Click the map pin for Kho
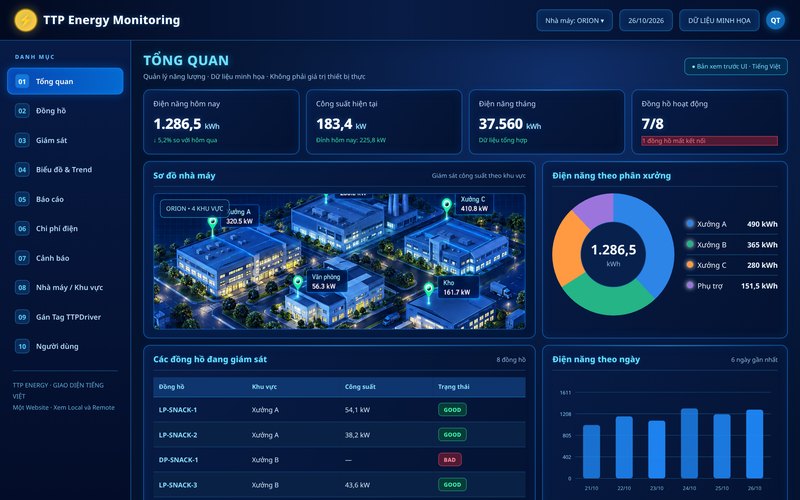800x500 pixels. (x=429, y=292)
